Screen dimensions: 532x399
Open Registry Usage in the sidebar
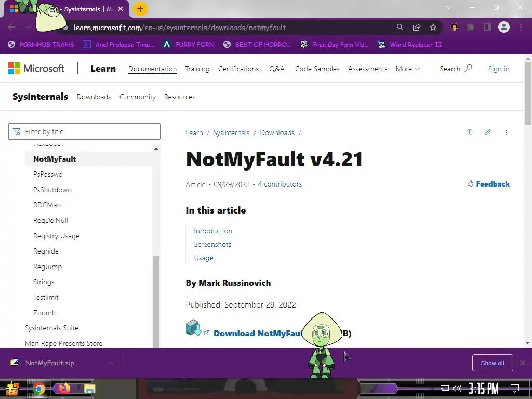pyautogui.click(x=56, y=236)
